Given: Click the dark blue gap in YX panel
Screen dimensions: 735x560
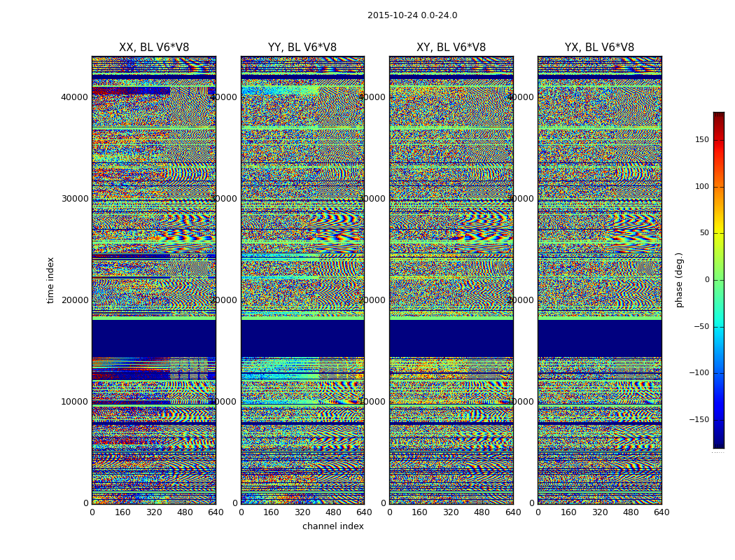Looking at the screenshot, I should 599,338.
